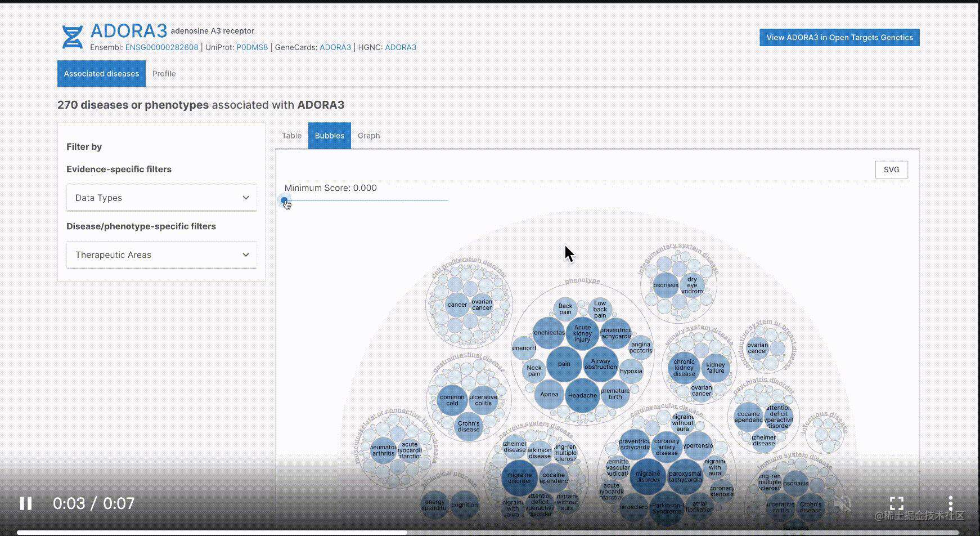Image resolution: width=980 pixels, height=536 pixels.
Task: Click the premature birth bubble
Action: tap(615, 394)
